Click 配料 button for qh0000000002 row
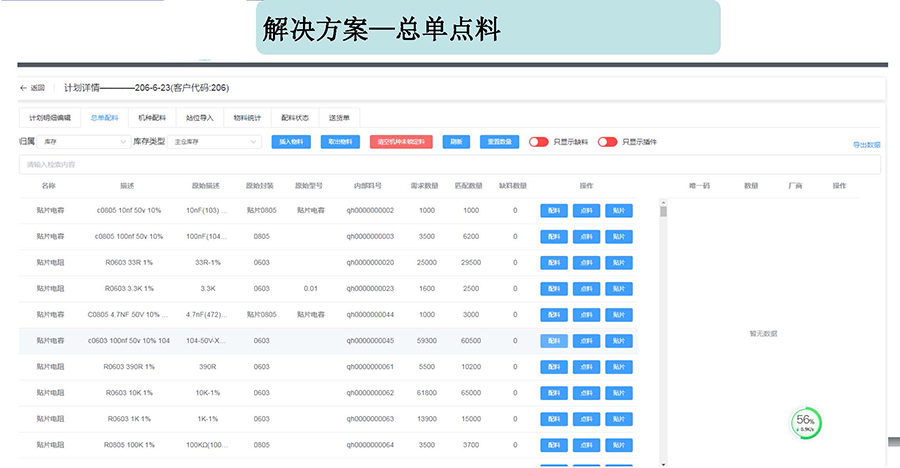Image resolution: width=900 pixels, height=468 pixels. (554, 210)
